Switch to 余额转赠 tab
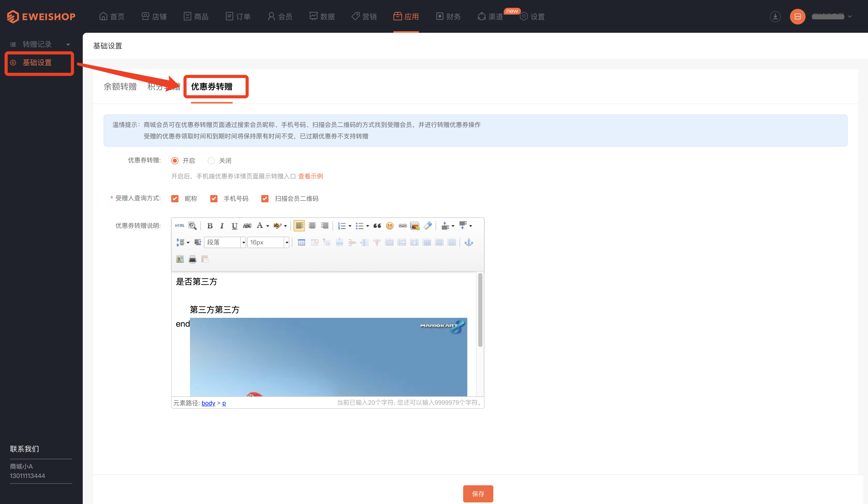The width and height of the screenshot is (868, 504). tap(120, 87)
